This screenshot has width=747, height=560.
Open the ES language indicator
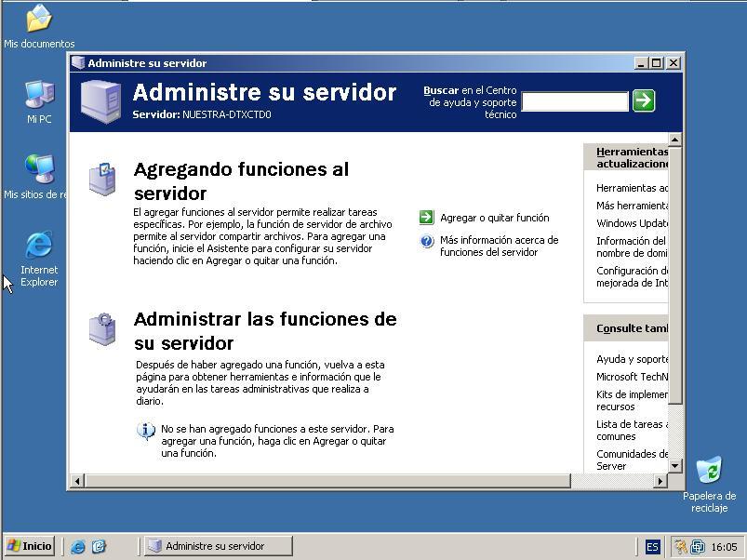652,547
